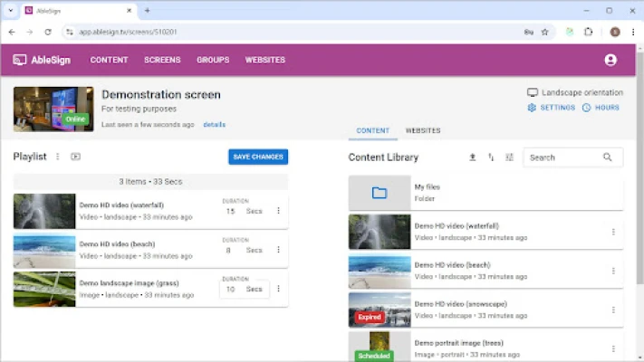Click the sort icon in Content Library
644x362 pixels.
pyautogui.click(x=491, y=157)
